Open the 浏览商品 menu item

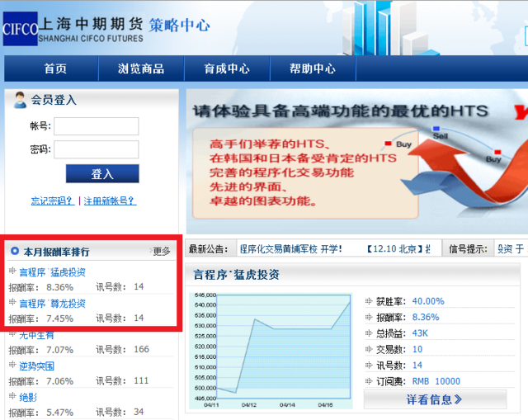(141, 68)
